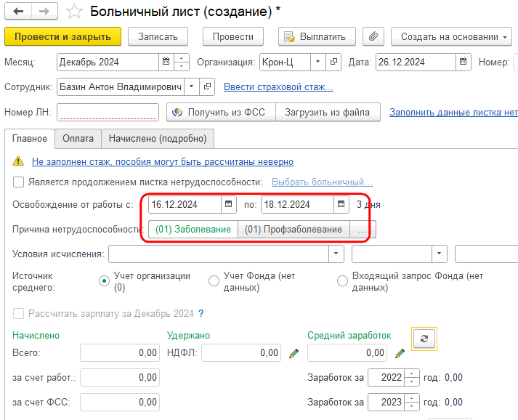The height and width of the screenshot is (420, 518).
Task: Go back with the left arrow button
Action: pyautogui.click(x=18, y=11)
